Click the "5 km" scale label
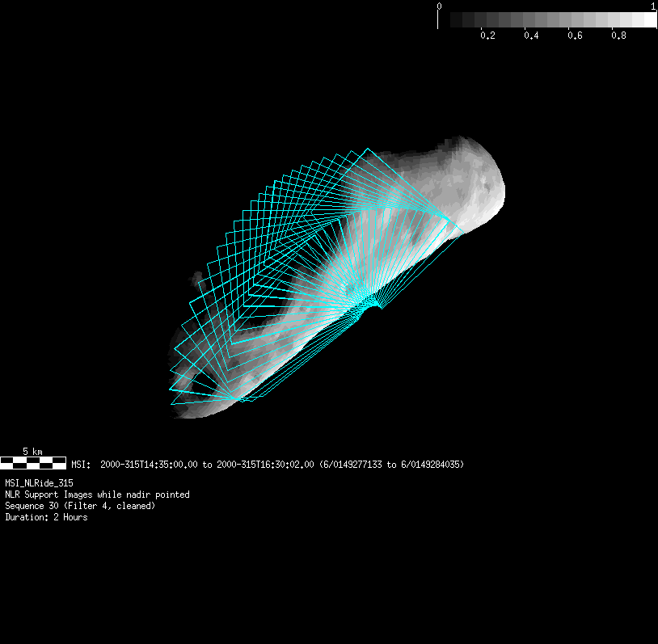Screen dimensions: 658x644 (x=32, y=451)
